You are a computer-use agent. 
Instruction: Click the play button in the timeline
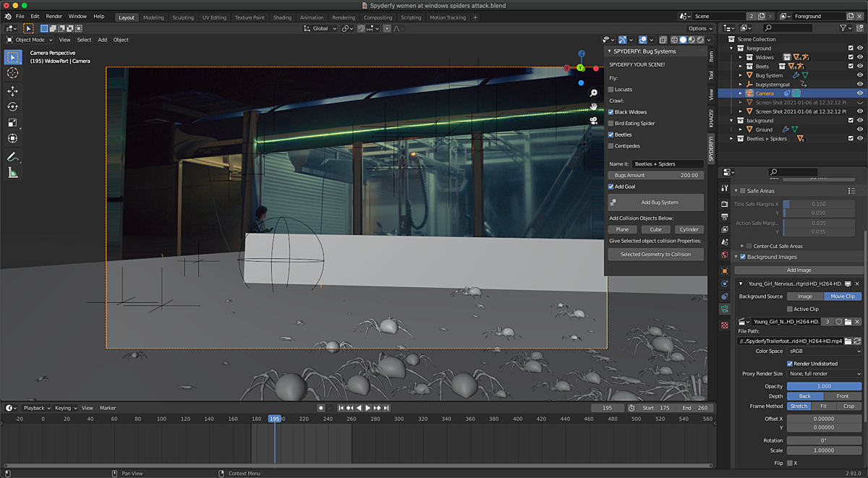click(x=367, y=407)
